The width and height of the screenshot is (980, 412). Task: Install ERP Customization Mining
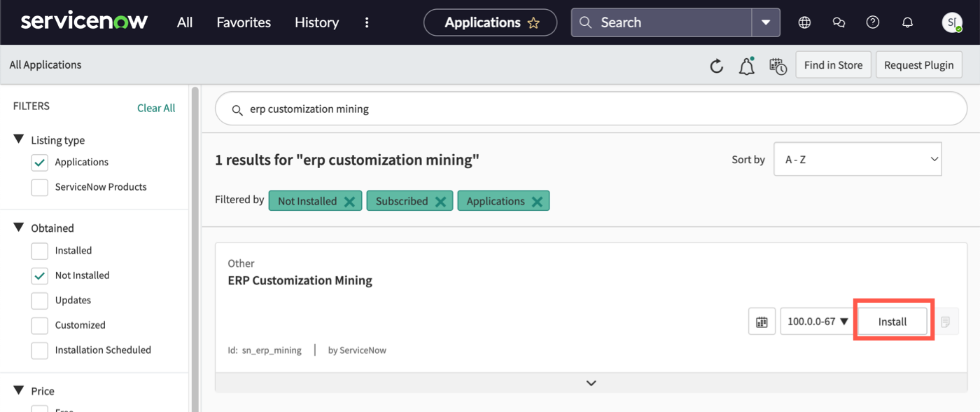click(x=892, y=322)
